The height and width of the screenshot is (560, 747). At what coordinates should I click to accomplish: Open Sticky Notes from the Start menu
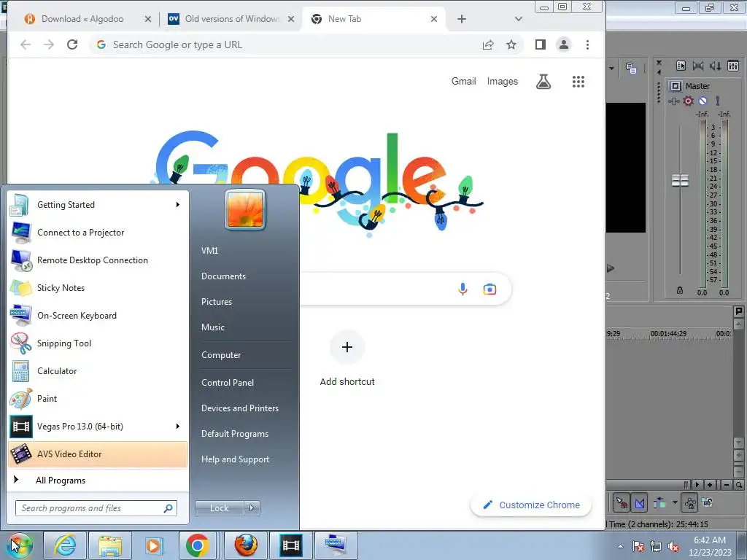[98, 288]
